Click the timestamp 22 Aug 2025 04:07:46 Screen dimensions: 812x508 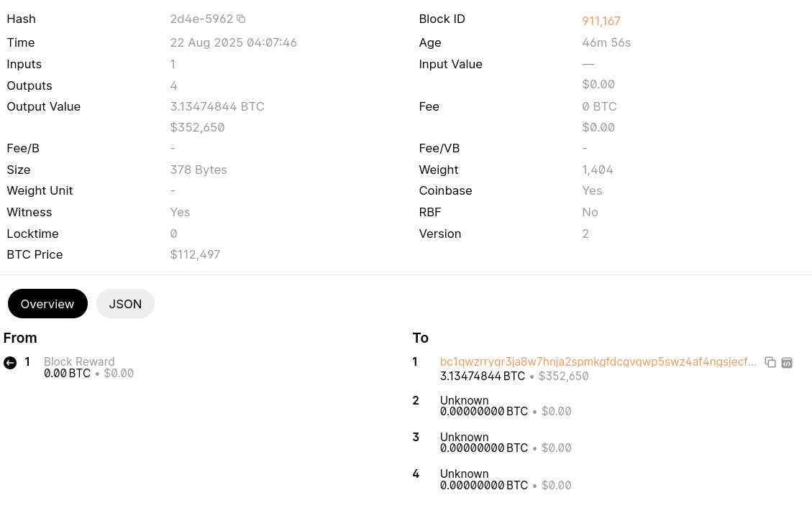click(x=233, y=43)
